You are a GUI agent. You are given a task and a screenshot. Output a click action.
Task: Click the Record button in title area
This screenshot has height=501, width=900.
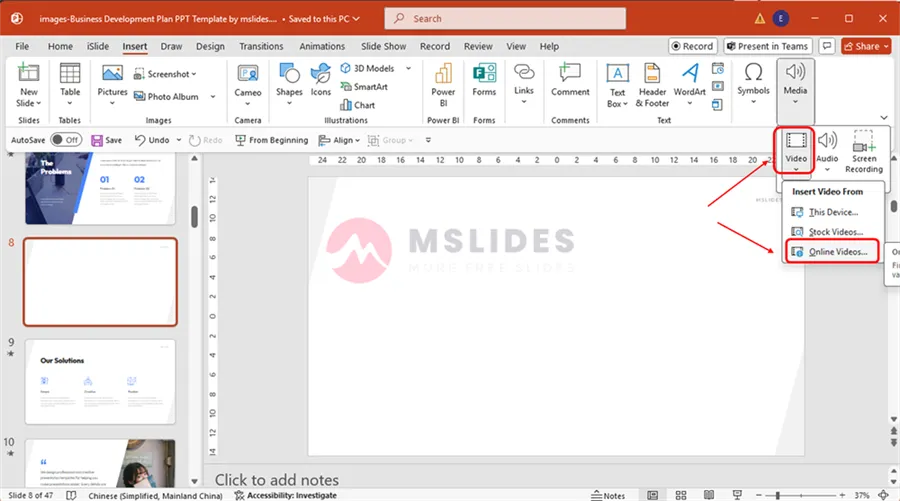point(692,46)
